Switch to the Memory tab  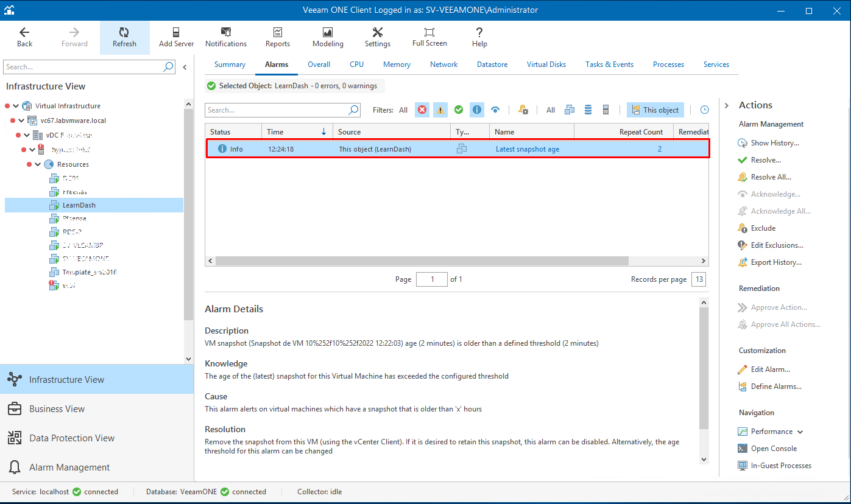397,65
